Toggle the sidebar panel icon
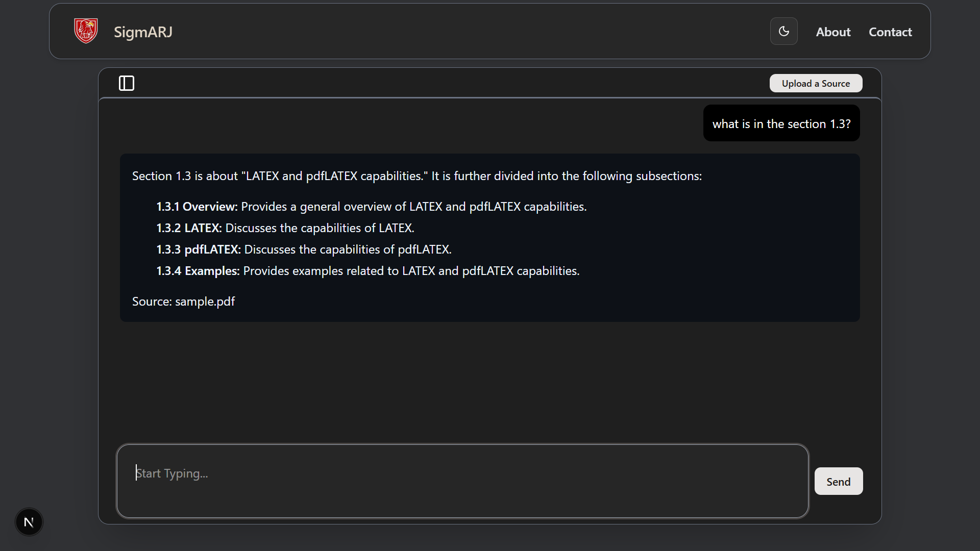This screenshot has width=980, height=551. click(126, 83)
